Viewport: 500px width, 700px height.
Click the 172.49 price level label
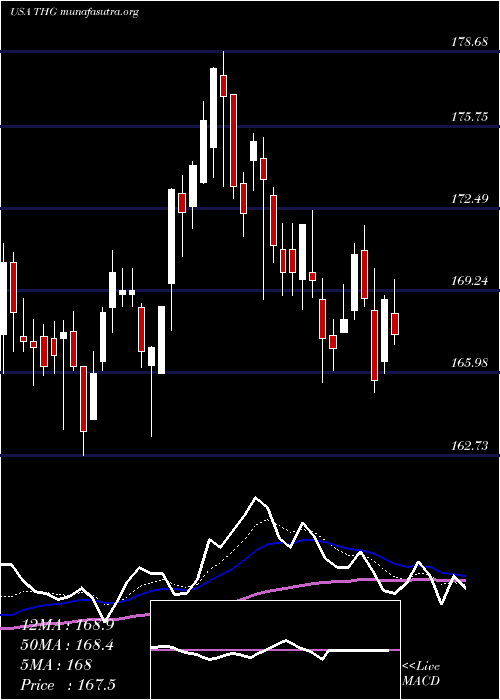(x=470, y=199)
